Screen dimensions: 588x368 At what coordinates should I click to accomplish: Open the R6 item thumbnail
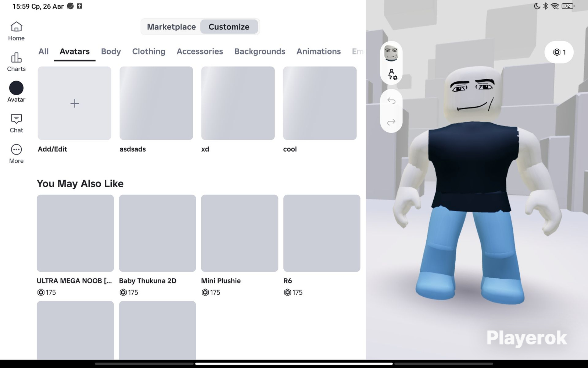pos(322,233)
